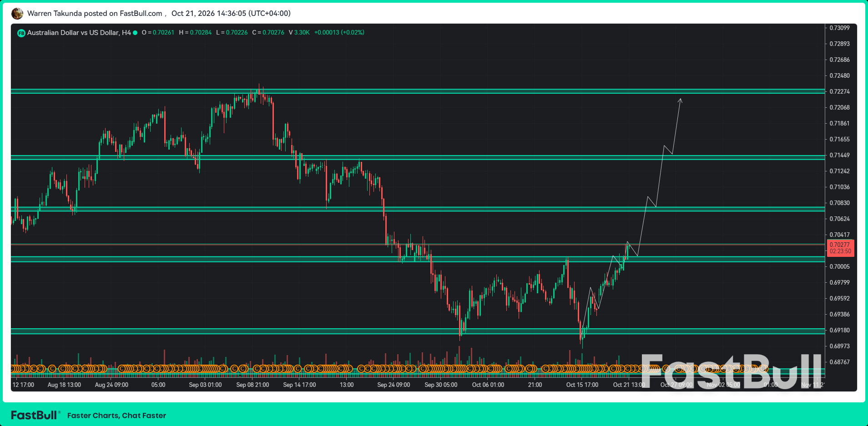Click the FastBull.com source text

click(141, 13)
